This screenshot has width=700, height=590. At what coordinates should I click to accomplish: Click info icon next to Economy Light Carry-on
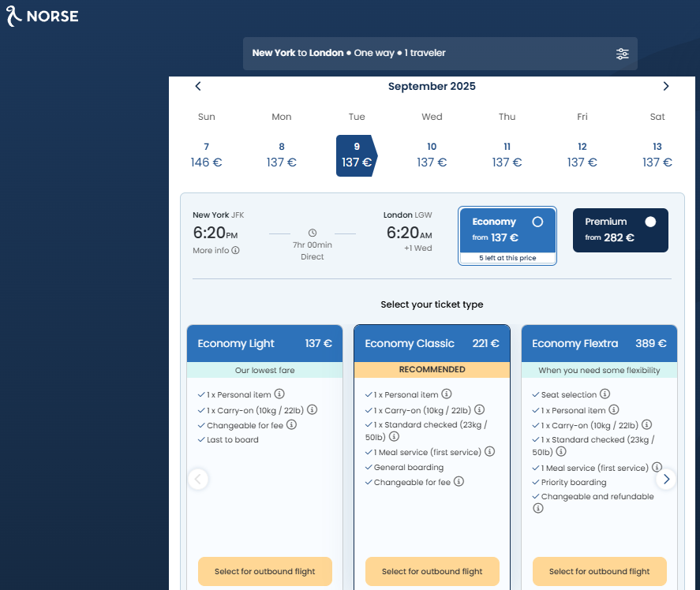pos(312,409)
